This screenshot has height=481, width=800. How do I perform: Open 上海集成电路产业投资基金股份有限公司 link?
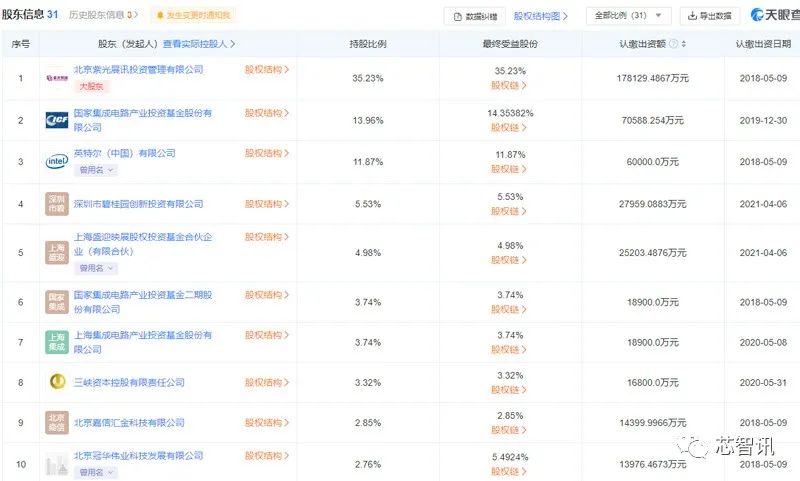pos(143,342)
